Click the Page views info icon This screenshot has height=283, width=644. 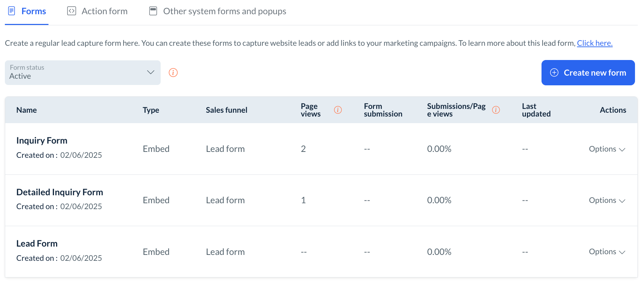(338, 110)
